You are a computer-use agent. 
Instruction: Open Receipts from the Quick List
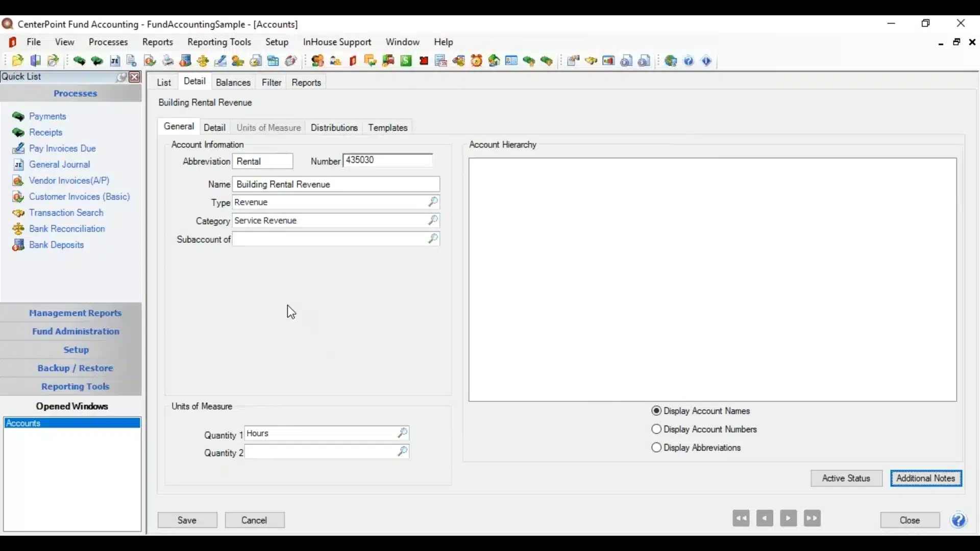pos(45,133)
